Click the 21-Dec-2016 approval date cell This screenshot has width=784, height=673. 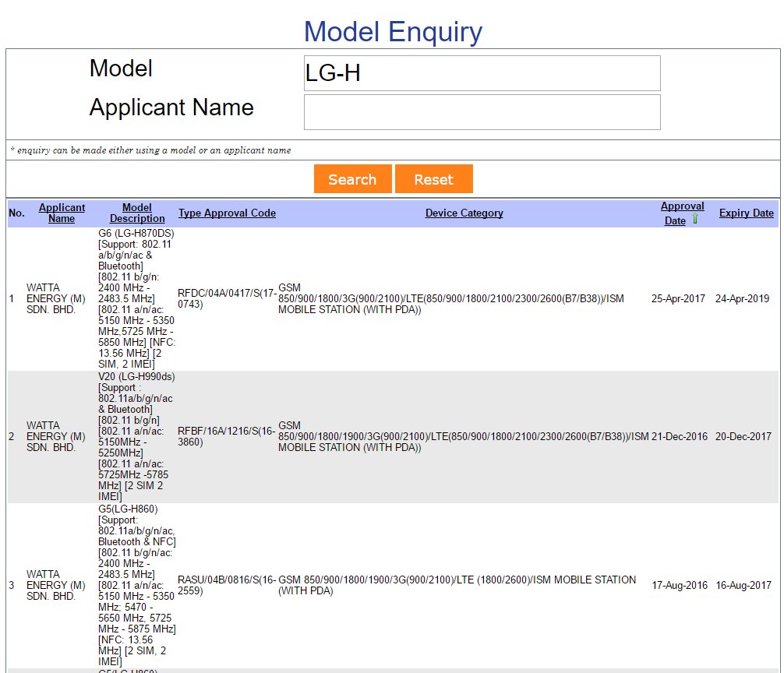680,436
